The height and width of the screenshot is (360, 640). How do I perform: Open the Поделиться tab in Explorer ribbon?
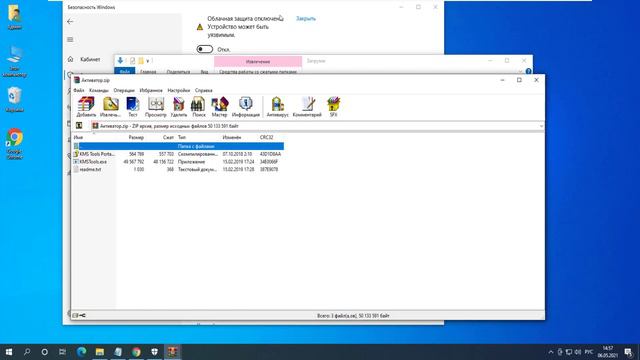point(178,72)
